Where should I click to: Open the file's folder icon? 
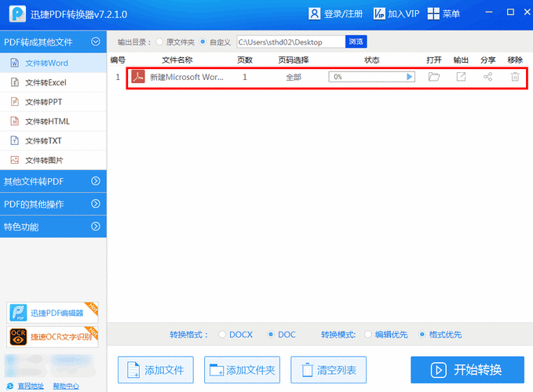click(x=434, y=77)
